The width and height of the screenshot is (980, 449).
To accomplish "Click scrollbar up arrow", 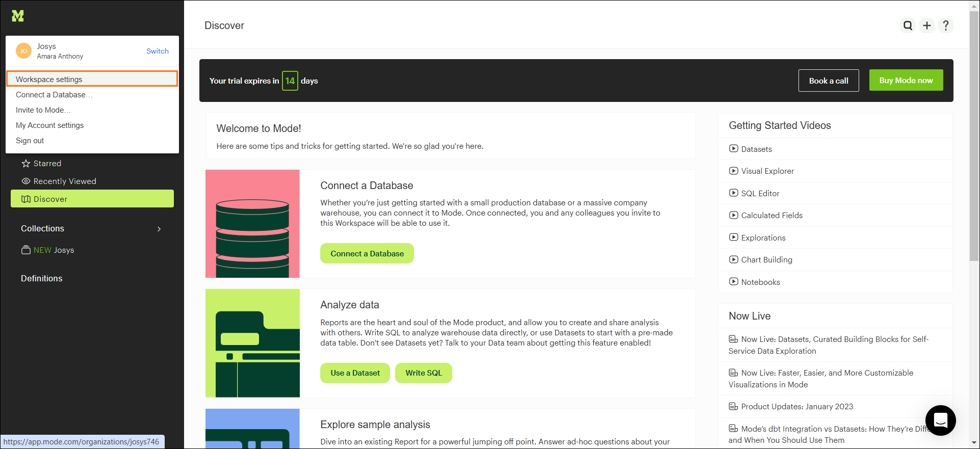I will click(974, 5).
